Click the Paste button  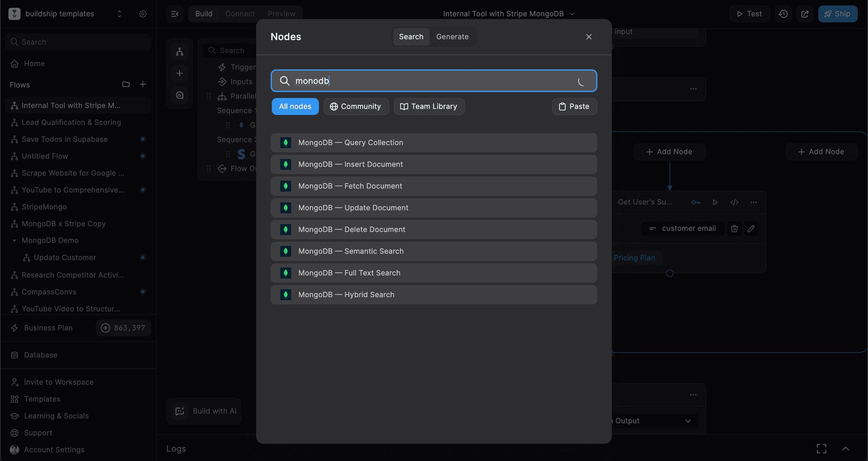574,107
